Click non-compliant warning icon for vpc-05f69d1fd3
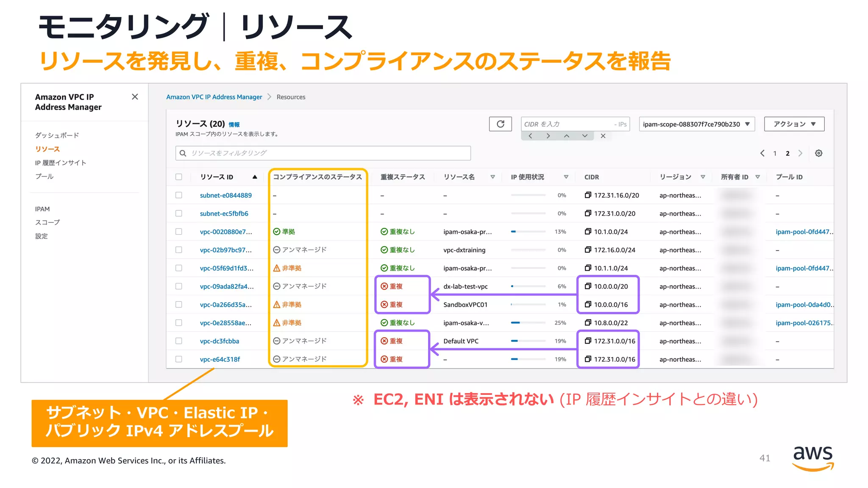 (x=277, y=268)
